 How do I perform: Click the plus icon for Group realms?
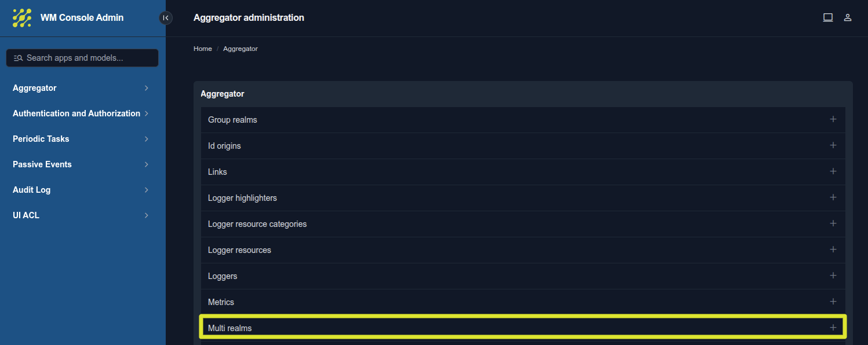(x=833, y=119)
